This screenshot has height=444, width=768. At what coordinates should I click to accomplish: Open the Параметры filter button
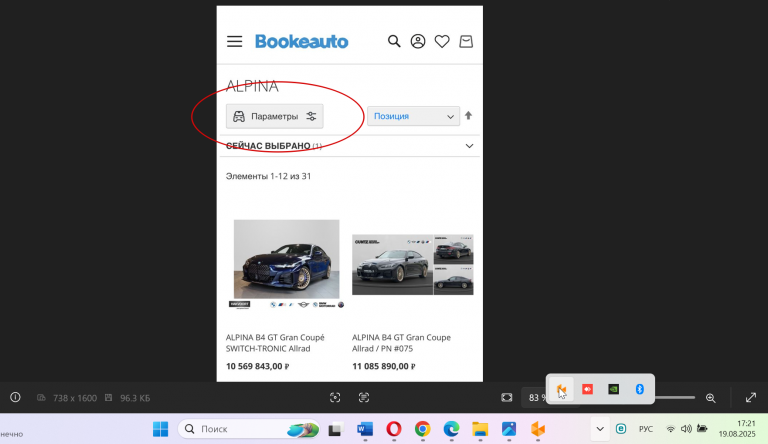[274, 116]
